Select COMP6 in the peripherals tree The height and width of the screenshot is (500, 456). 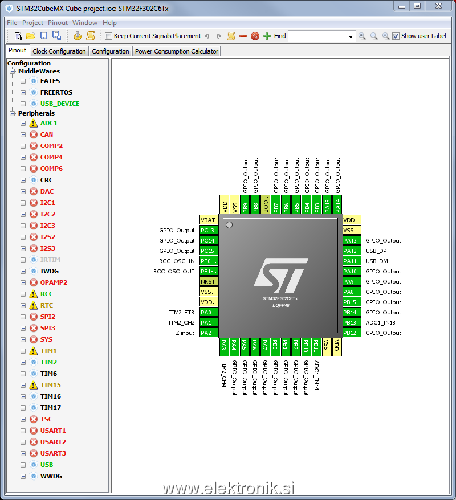(51, 168)
